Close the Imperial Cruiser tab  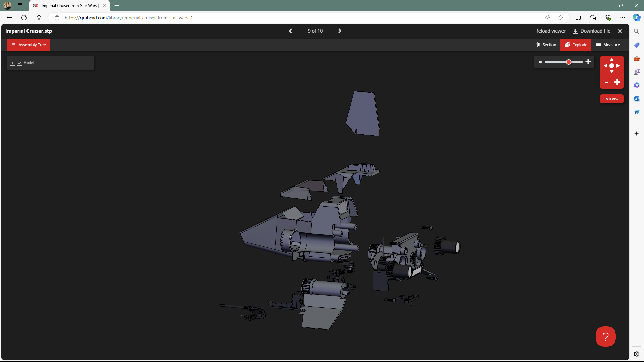coord(104,6)
